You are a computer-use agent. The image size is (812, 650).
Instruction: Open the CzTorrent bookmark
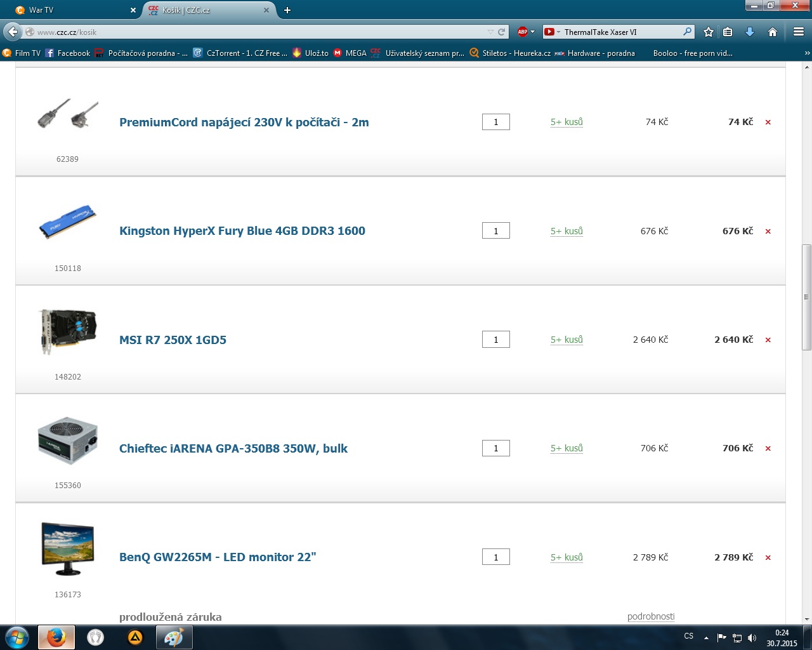point(240,53)
